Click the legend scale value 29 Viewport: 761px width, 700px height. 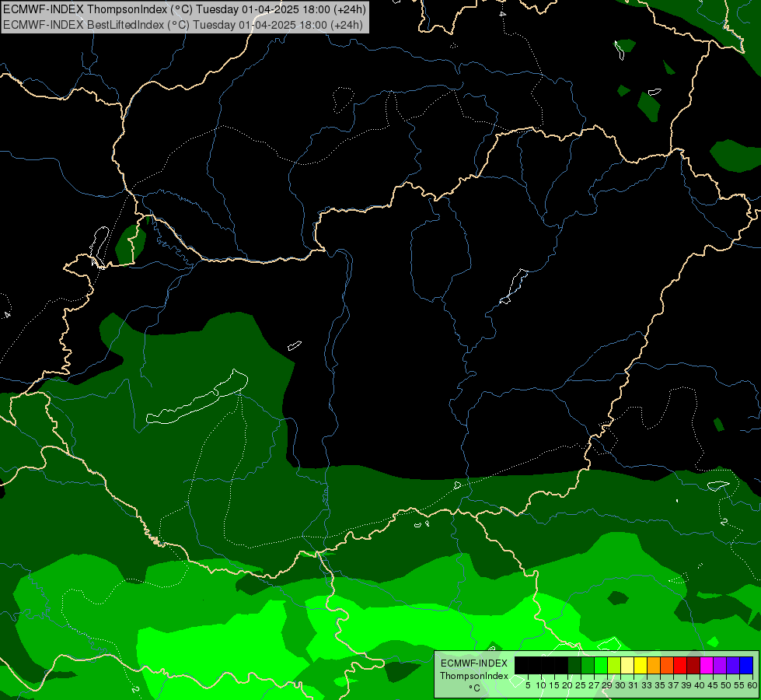pyautogui.click(x=607, y=685)
